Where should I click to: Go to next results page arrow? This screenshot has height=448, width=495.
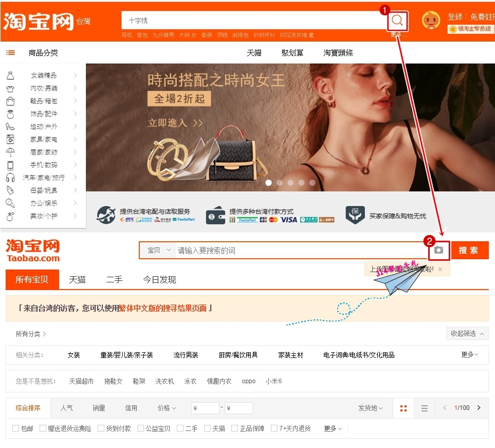click(x=479, y=408)
